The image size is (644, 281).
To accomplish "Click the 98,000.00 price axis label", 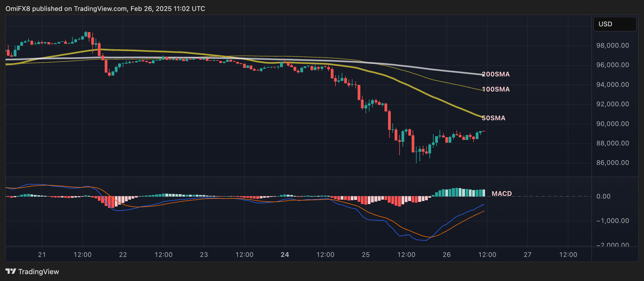I will [613, 45].
